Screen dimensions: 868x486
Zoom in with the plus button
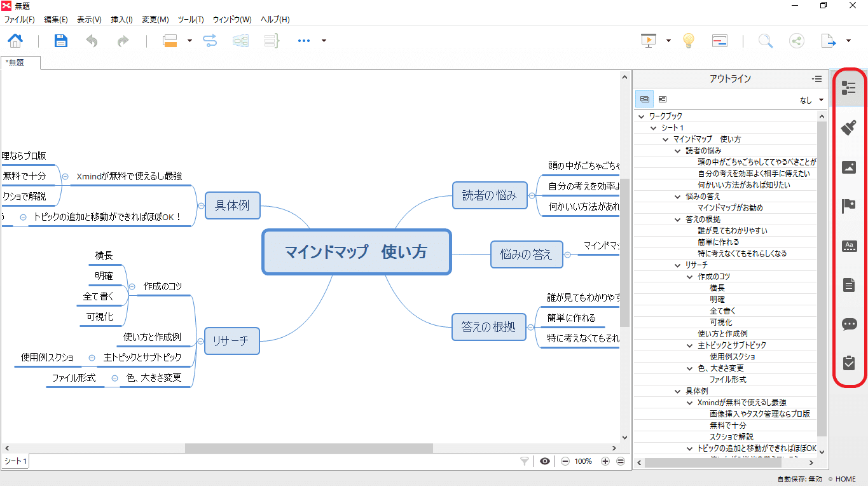coord(605,461)
